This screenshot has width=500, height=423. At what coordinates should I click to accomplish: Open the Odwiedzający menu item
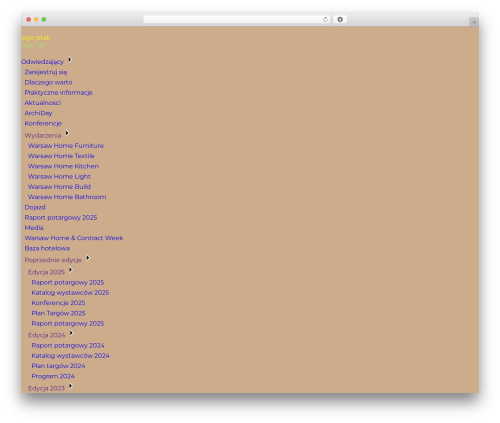(x=42, y=62)
